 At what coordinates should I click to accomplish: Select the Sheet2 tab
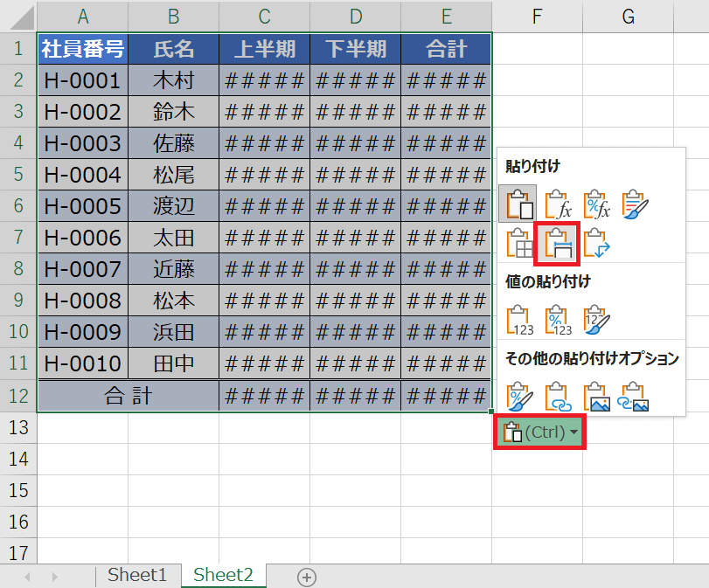pos(223,575)
